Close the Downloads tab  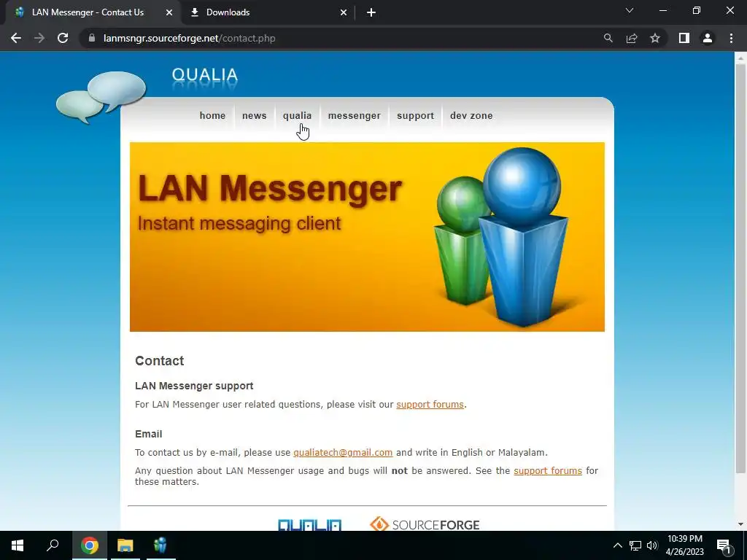tap(344, 12)
